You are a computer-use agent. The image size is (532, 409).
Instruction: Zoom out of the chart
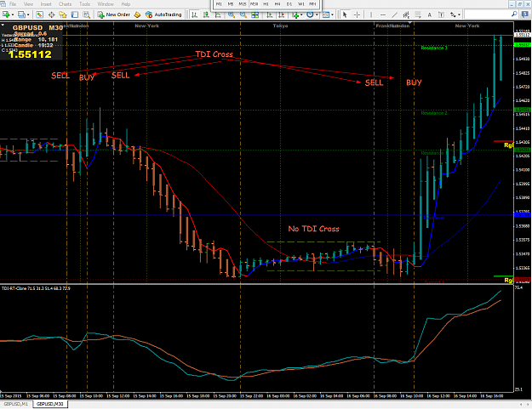coord(243,14)
